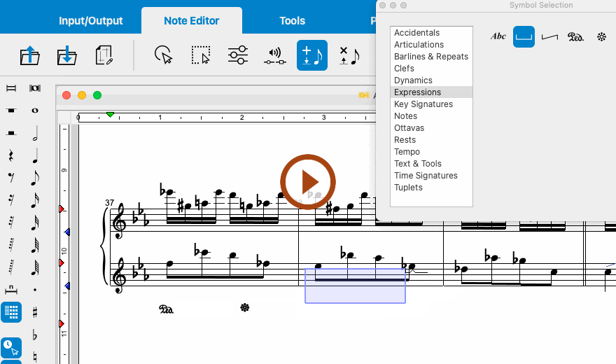Select Dynamics in the symbol category list
This screenshot has width=616, height=364.
click(413, 80)
